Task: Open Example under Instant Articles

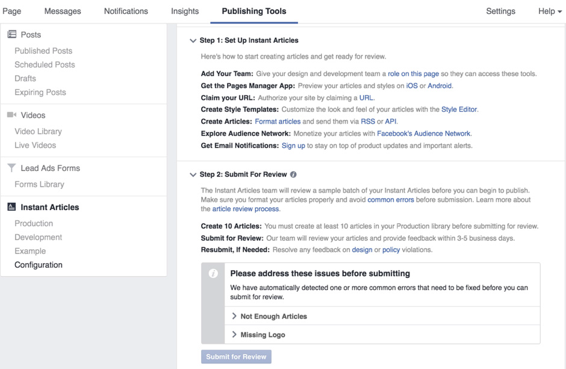Action: click(30, 251)
